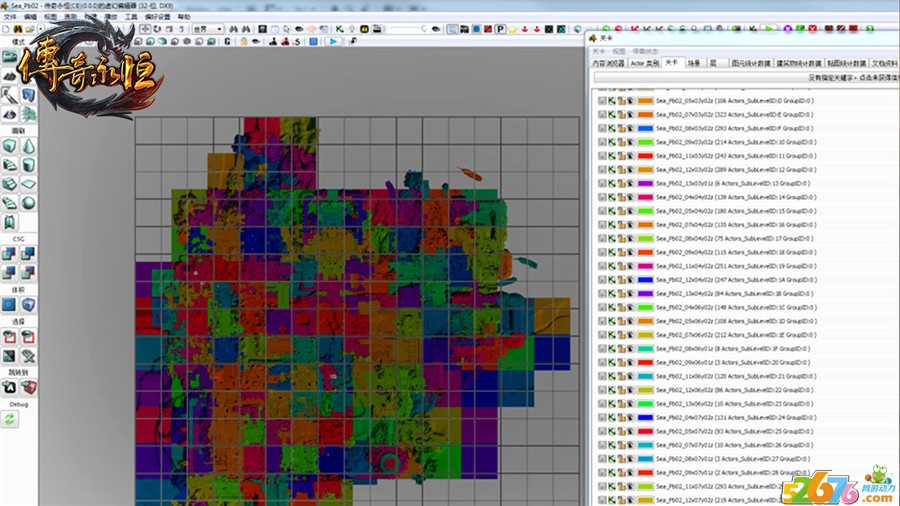Toggle checkbox for Sea_Pb02_05x03y02z row
This screenshot has width=900, height=506.
(x=602, y=100)
